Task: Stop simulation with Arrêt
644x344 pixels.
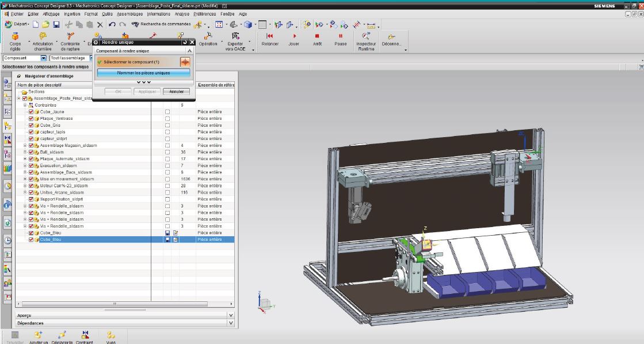Action: coord(317,39)
